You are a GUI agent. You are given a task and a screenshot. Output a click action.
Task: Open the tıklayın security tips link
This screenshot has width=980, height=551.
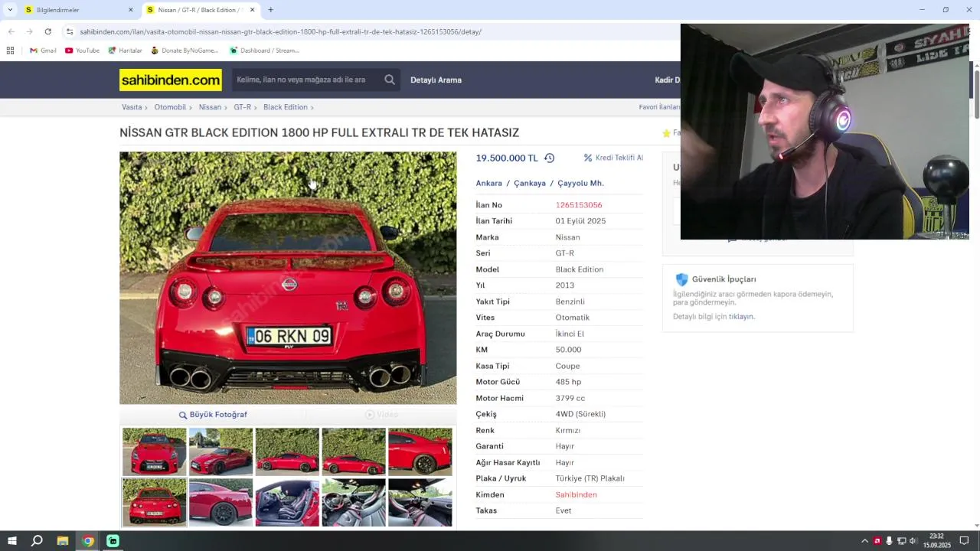click(x=741, y=317)
